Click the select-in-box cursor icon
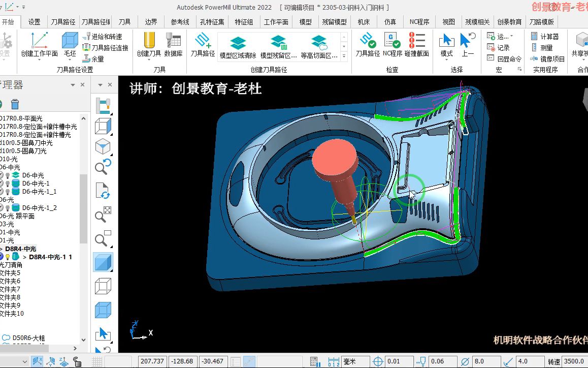This screenshot has width=588, height=368. (103, 334)
